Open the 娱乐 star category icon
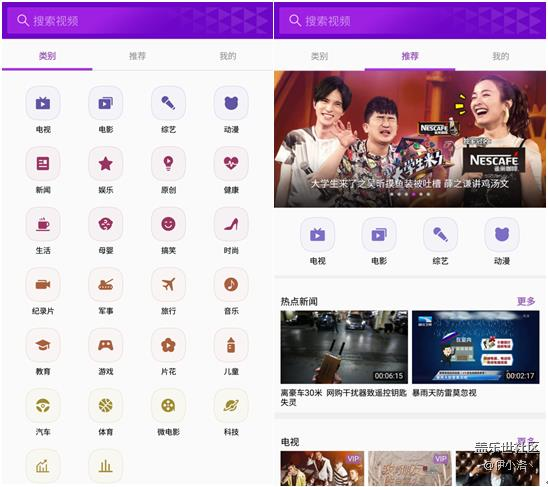 (x=106, y=164)
